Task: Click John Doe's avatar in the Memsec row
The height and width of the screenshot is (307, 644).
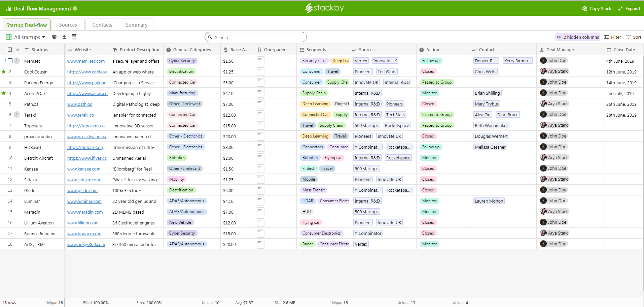Action: 543,61
